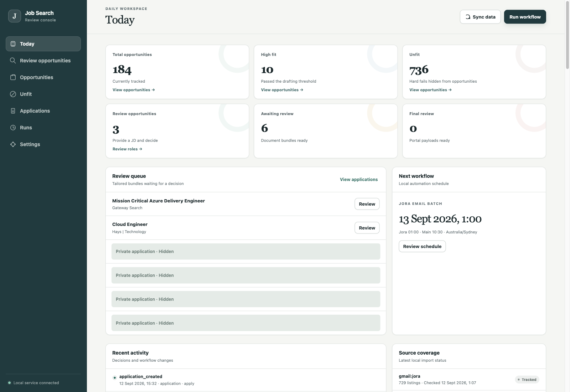The image size is (570, 392).
Task: Click the Hays | Technology company text
Action: click(x=129, y=232)
